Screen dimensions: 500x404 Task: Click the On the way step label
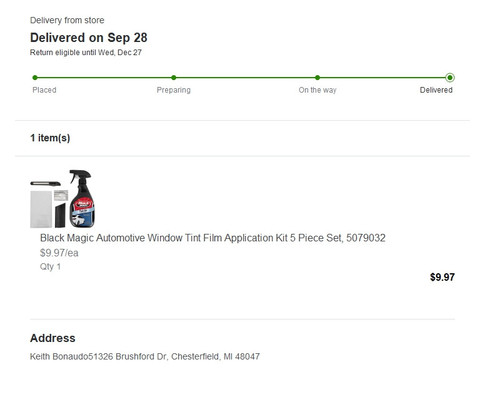[317, 90]
